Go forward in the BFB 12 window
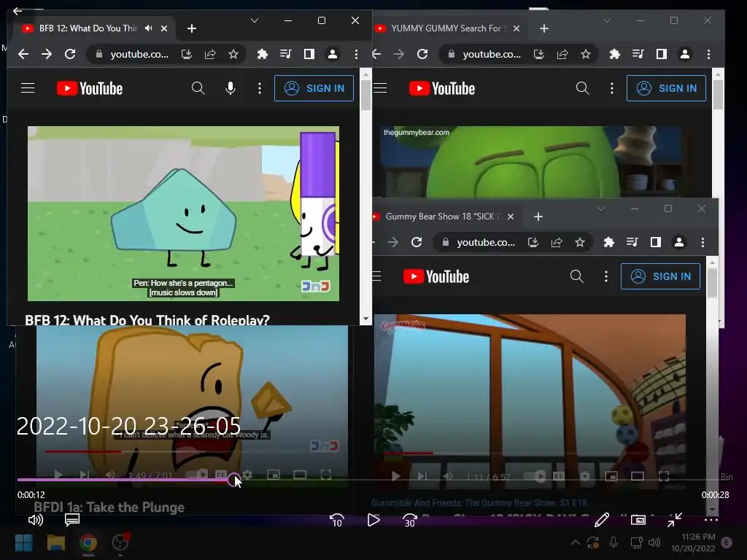 [46, 54]
